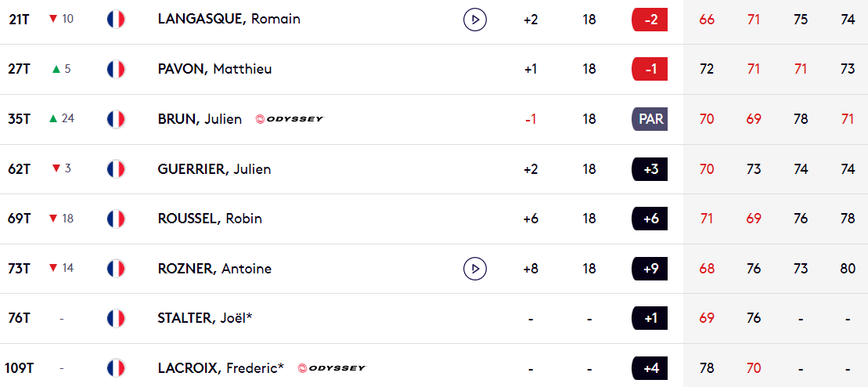Open player profile for PAVON, Matthieu
Viewport: 868px width, 387px height.
(214, 69)
